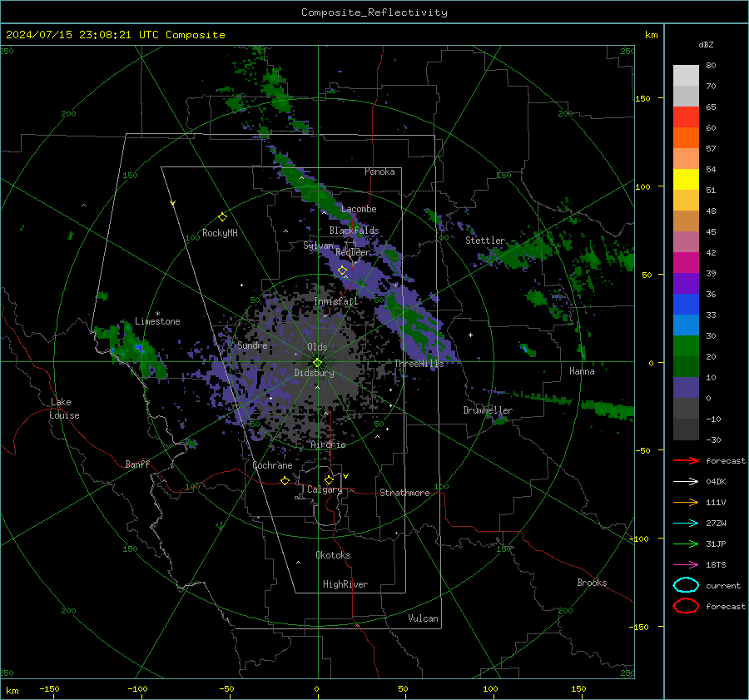Click the Didsbury label

314,373
